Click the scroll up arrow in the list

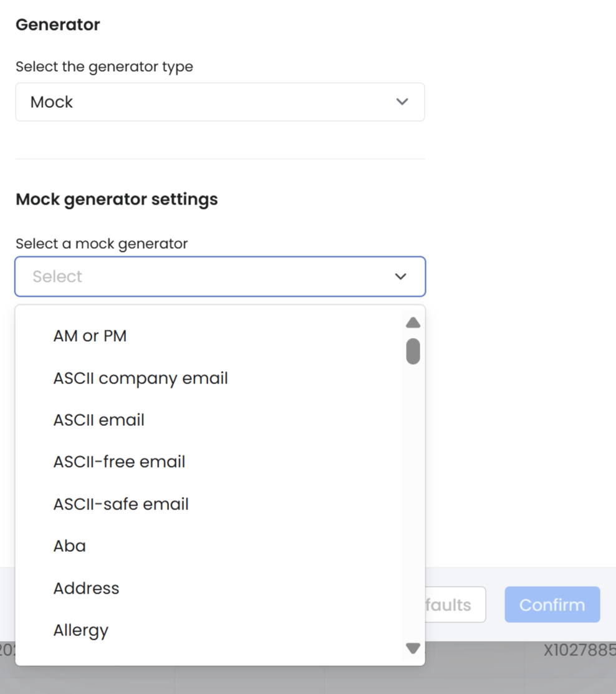(x=413, y=323)
